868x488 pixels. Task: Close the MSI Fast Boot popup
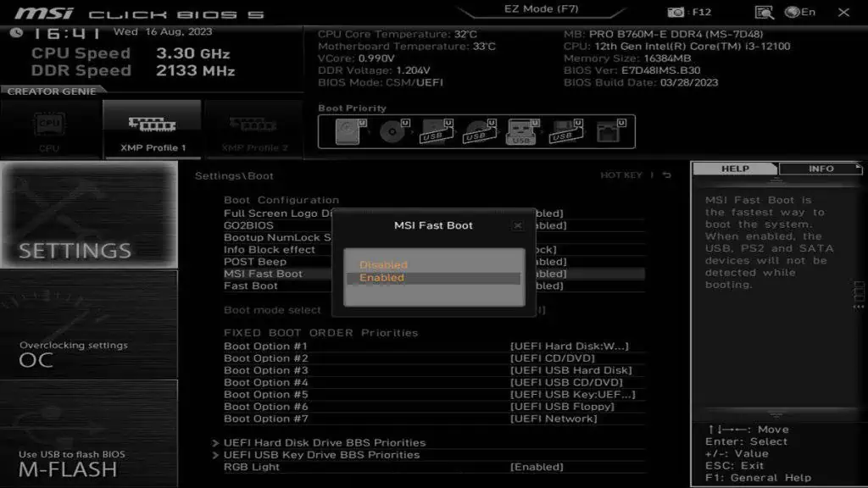pos(517,225)
